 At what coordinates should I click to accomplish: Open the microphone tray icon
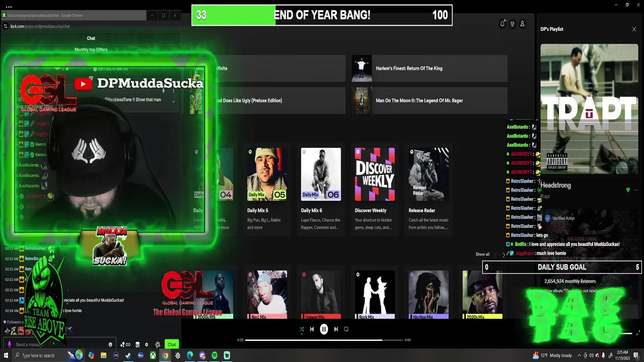(x=603, y=355)
